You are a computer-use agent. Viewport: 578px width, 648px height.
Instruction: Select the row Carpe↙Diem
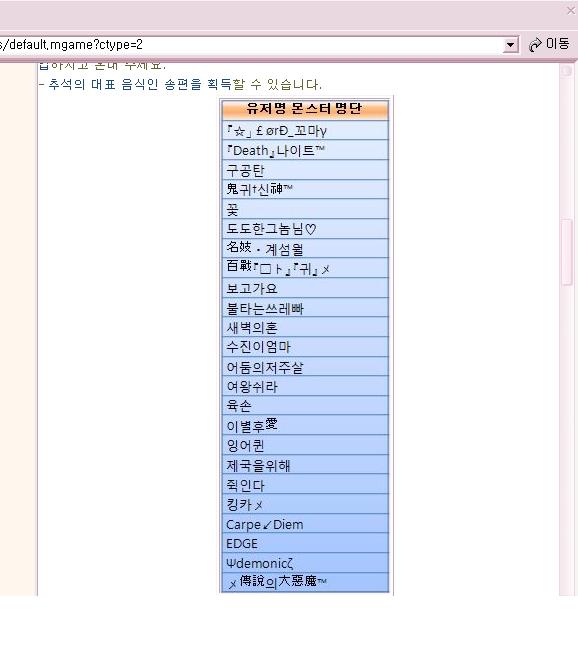tap(305, 524)
